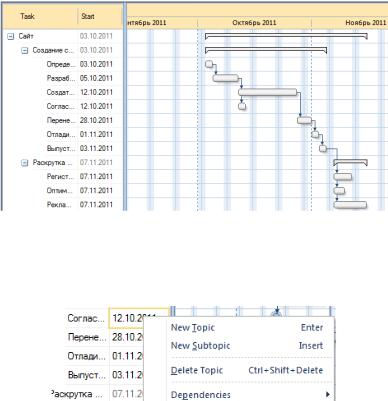
Task: Click the Ноябрь 2011 timeline header
Action: tap(366, 23)
